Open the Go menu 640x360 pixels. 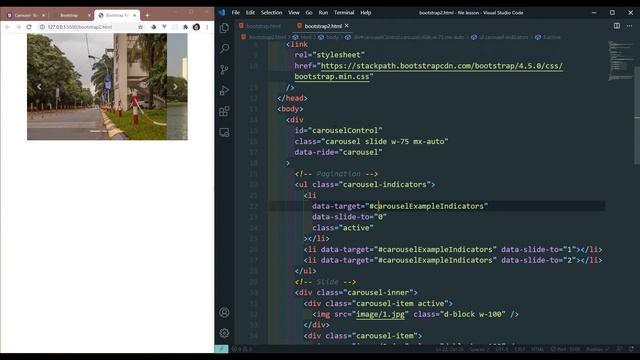tap(309, 13)
